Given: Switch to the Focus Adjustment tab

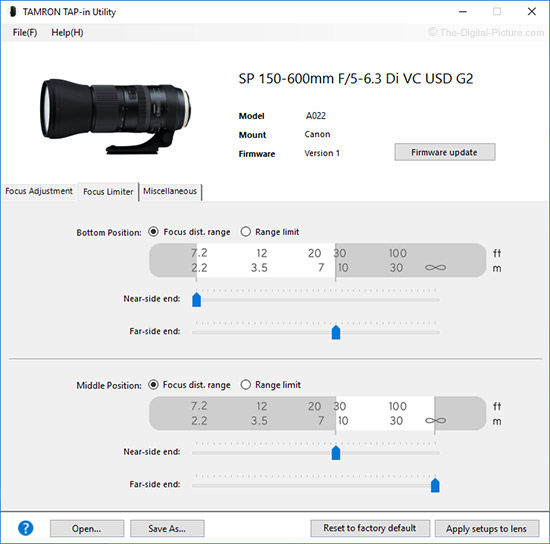Looking at the screenshot, I should click(x=39, y=191).
